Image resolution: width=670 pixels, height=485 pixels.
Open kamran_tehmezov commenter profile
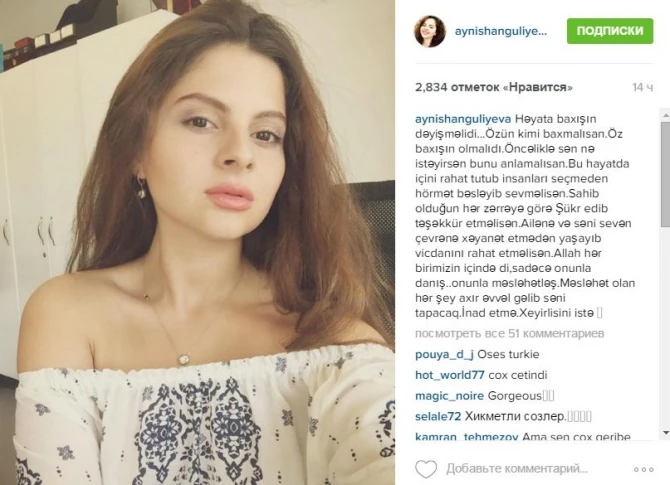(x=467, y=437)
